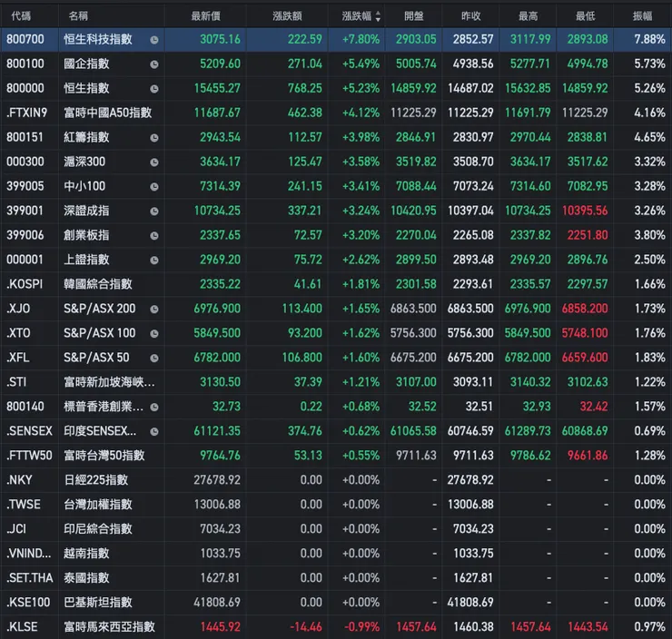Select code 800151
672x639 pixels.
tap(25, 137)
